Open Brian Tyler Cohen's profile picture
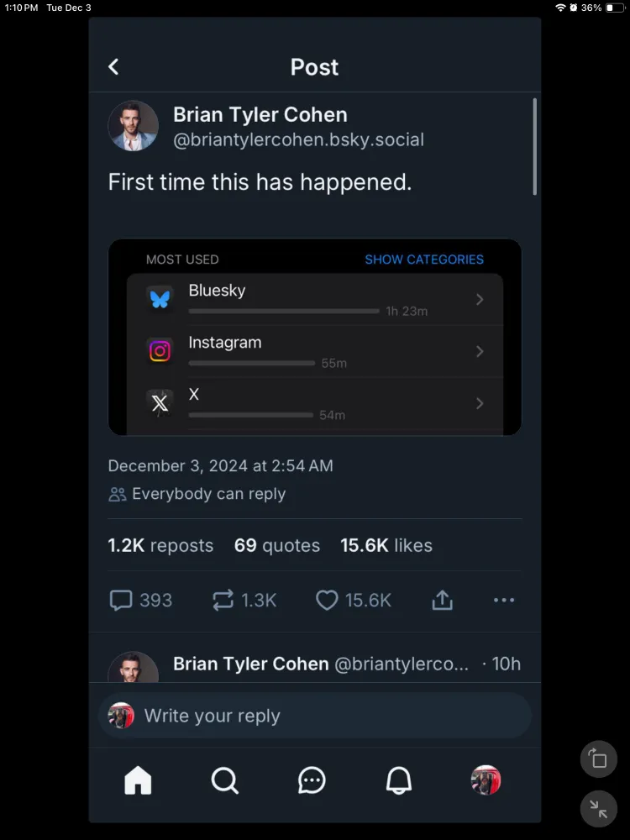The width and height of the screenshot is (630, 840). tap(134, 126)
